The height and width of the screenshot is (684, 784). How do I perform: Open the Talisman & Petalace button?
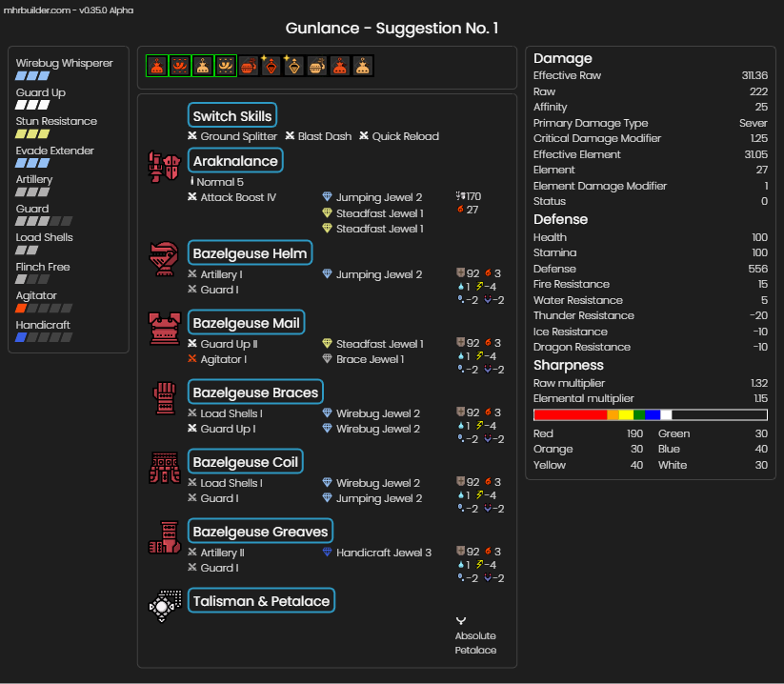point(262,600)
